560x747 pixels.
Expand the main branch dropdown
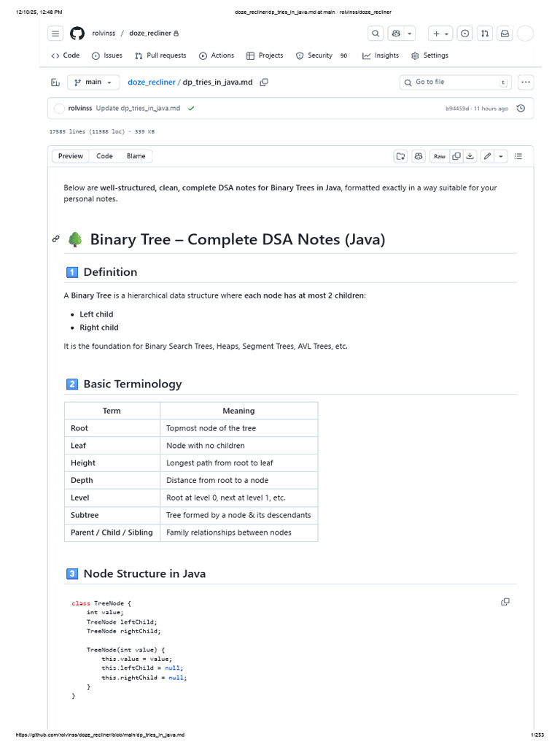pyautogui.click(x=94, y=82)
